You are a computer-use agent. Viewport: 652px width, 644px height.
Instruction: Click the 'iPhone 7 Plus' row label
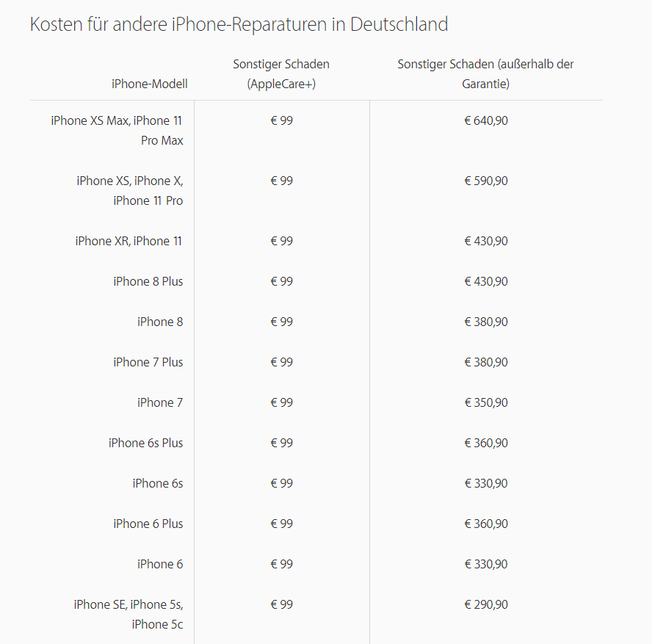click(148, 362)
